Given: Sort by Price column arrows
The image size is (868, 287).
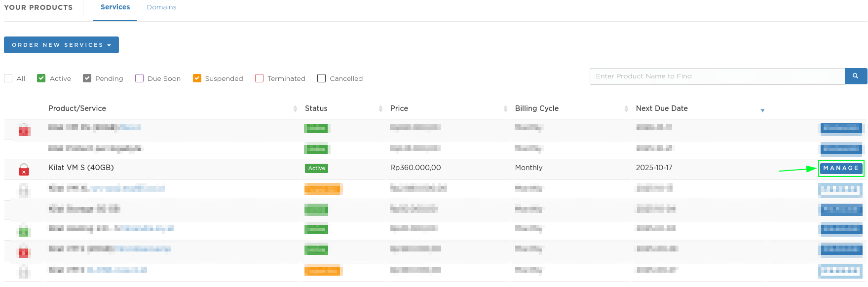Looking at the screenshot, I should pyautogui.click(x=505, y=109).
